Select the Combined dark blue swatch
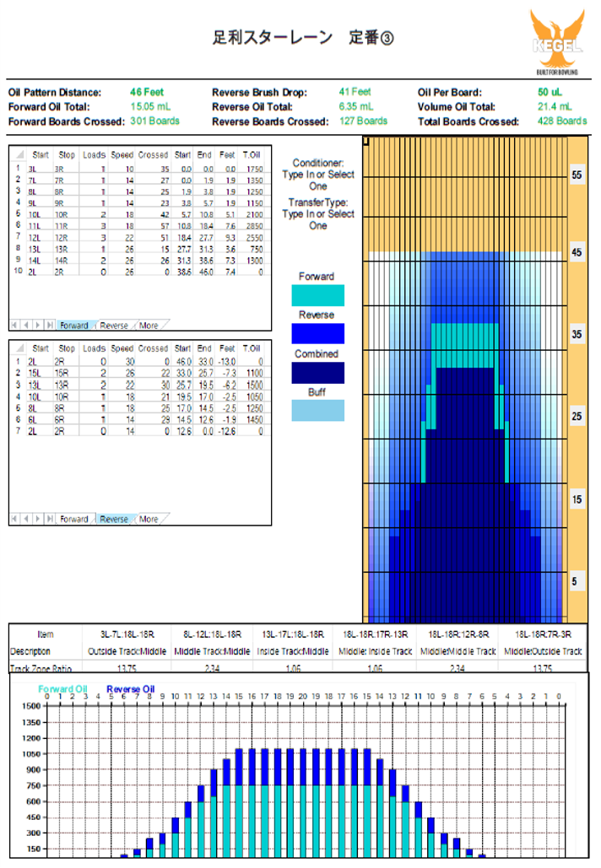The width and height of the screenshot is (601, 868). click(x=317, y=373)
